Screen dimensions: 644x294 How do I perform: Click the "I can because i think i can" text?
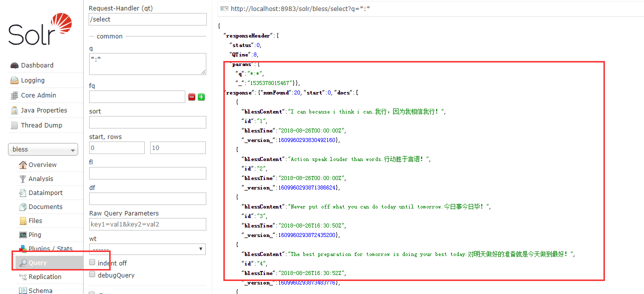[x=331, y=112]
